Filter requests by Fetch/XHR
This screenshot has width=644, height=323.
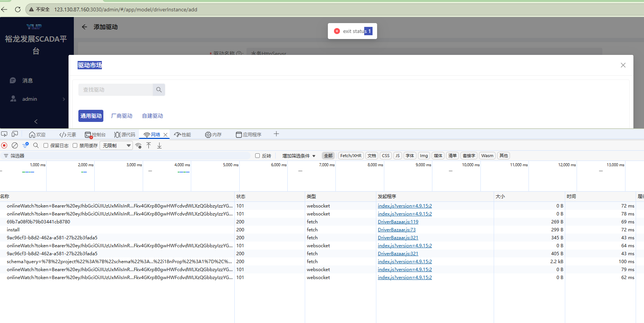tap(351, 156)
